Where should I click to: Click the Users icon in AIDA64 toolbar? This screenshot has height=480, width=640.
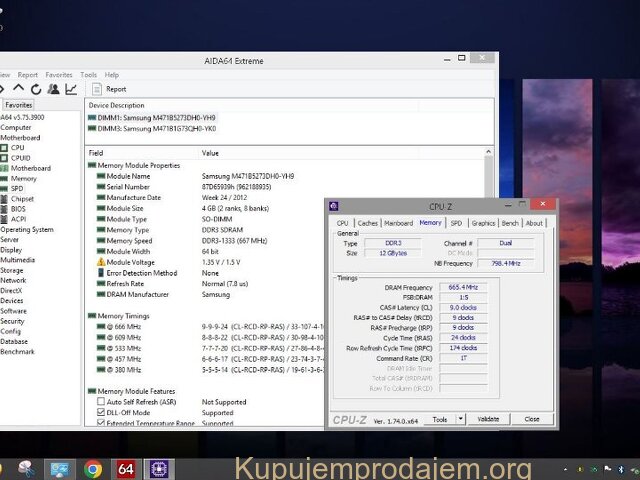coord(54,89)
